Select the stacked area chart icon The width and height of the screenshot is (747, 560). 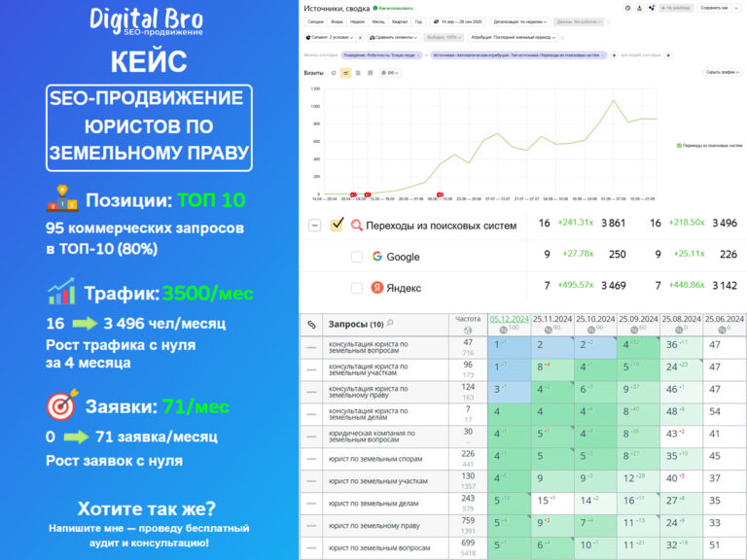tap(358, 73)
